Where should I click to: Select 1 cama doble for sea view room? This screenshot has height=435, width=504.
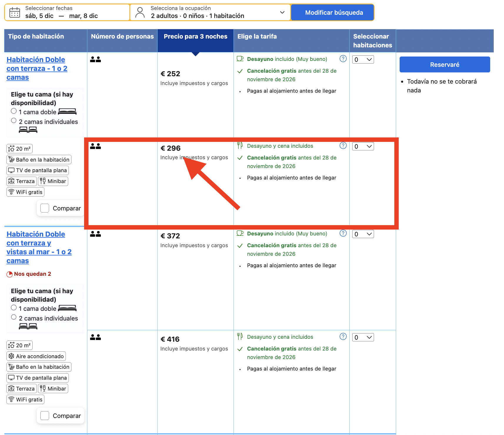click(x=14, y=308)
